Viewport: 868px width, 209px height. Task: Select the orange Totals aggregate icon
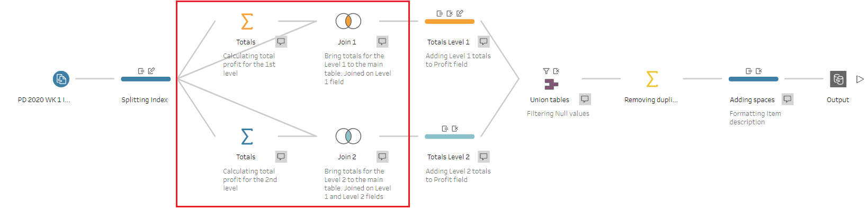247,21
